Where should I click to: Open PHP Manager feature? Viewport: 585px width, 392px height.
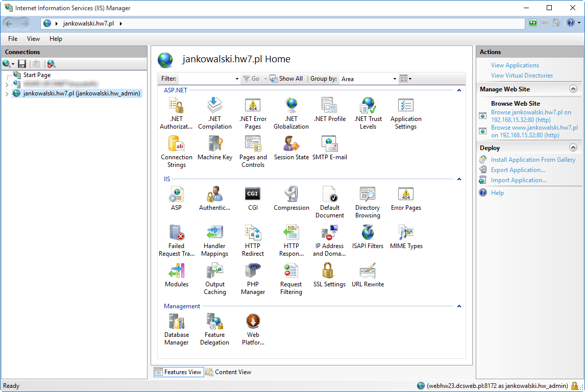pyautogui.click(x=253, y=278)
